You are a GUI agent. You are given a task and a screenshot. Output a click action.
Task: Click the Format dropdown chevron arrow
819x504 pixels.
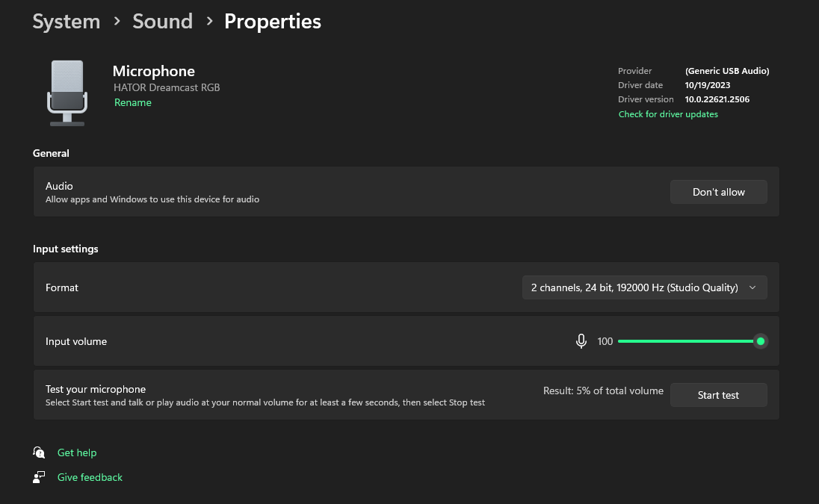pyautogui.click(x=752, y=287)
